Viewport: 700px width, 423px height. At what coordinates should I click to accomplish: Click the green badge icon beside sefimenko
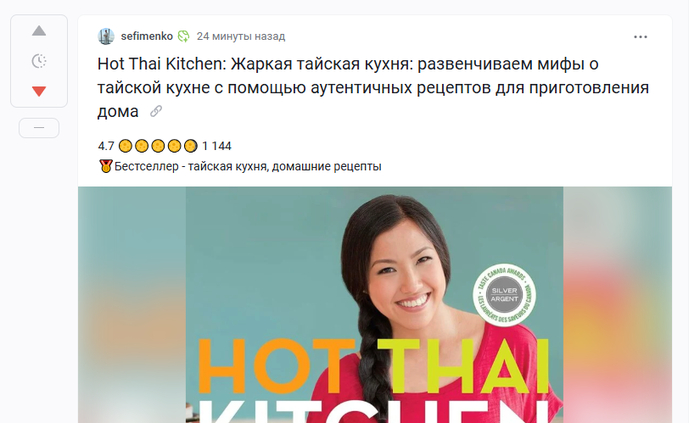tap(183, 36)
